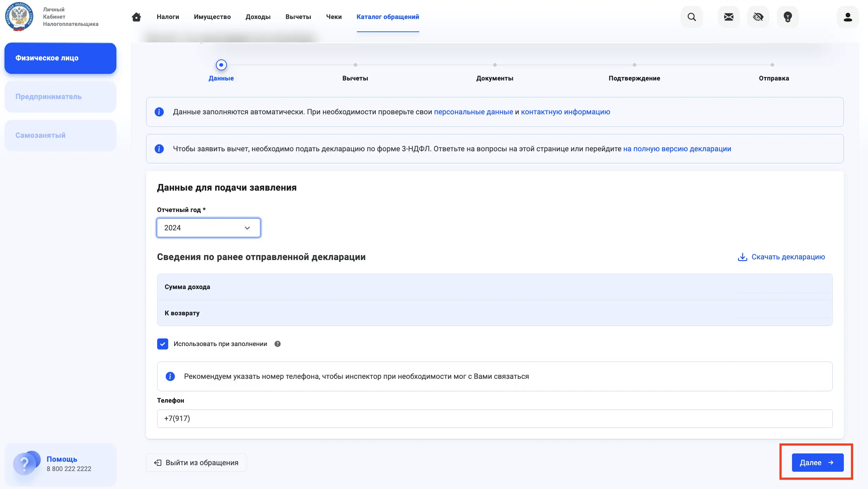Uncheck Использовать при заполнении checkbox
Image resolution: width=868 pixels, height=489 pixels.
click(x=162, y=344)
